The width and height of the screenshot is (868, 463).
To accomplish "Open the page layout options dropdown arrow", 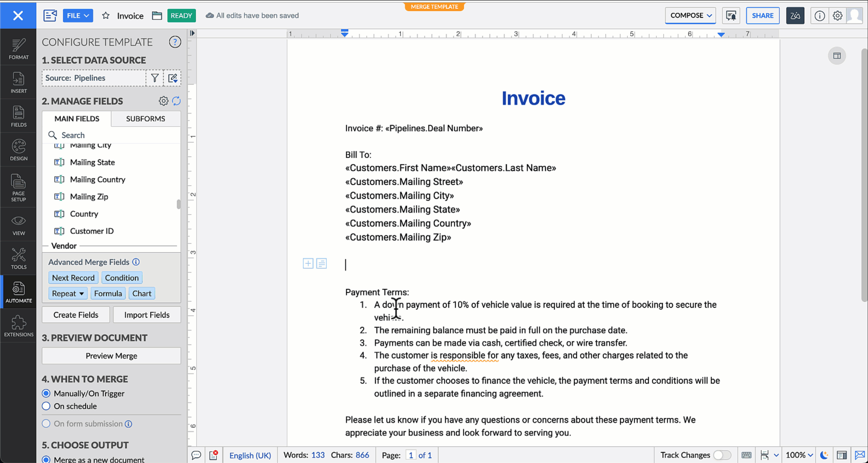I will click(776, 455).
